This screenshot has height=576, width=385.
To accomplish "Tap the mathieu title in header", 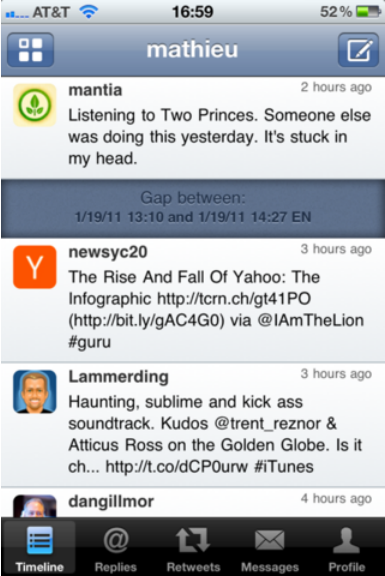I will point(192,50).
